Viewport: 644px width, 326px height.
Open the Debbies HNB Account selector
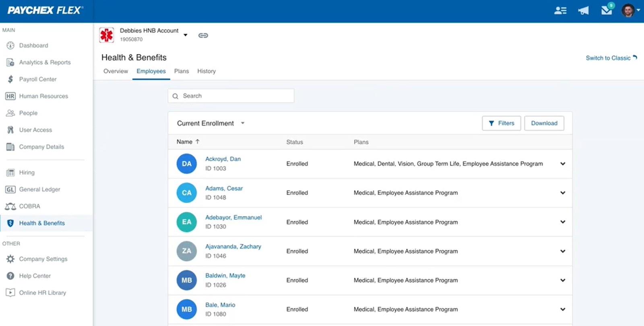pyautogui.click(x=186, y=35)
